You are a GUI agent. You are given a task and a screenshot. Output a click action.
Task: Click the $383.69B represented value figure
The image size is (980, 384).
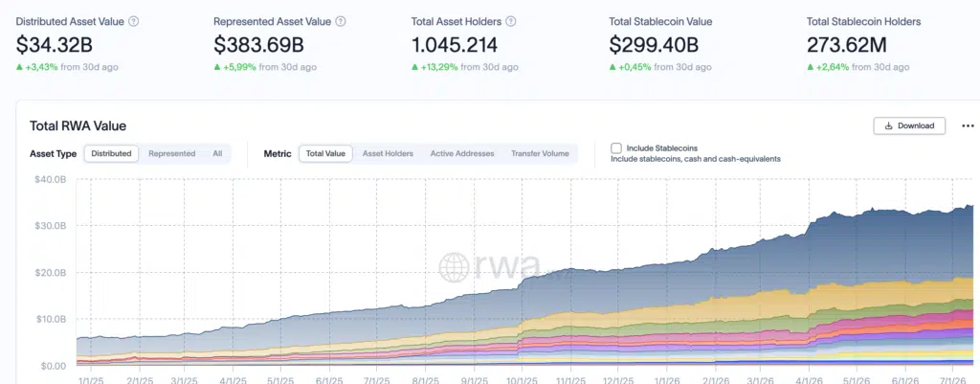coord(258,45)
